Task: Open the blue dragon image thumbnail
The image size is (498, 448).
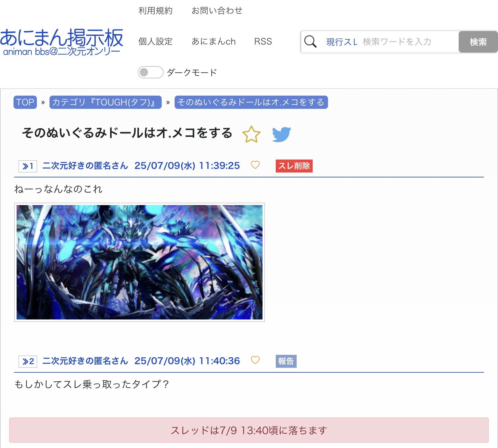Action: [x=140, y=262]
